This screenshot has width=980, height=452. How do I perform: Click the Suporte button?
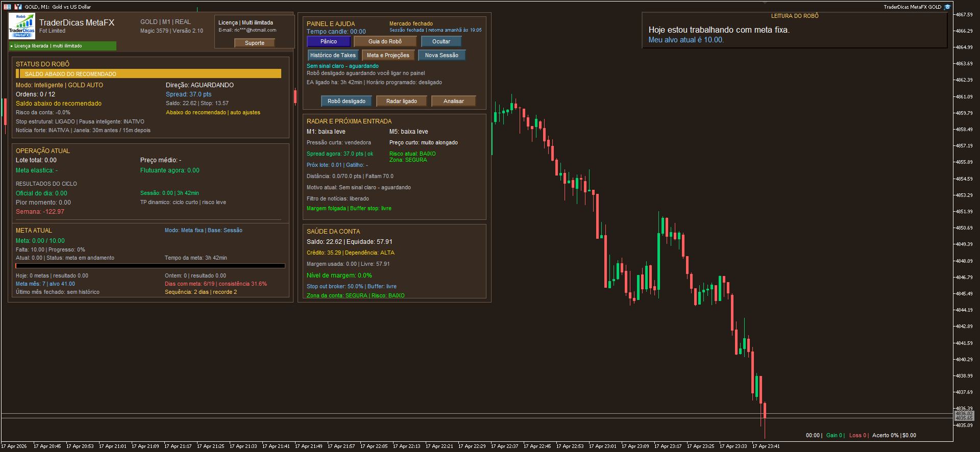(254, 43)
